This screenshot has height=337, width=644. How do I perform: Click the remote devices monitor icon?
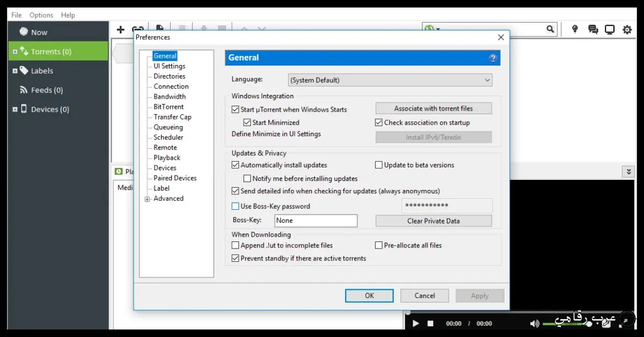coord(610,29)
